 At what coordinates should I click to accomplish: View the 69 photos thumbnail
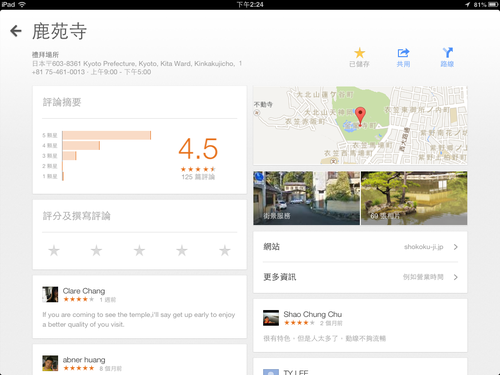click(414, 198)
